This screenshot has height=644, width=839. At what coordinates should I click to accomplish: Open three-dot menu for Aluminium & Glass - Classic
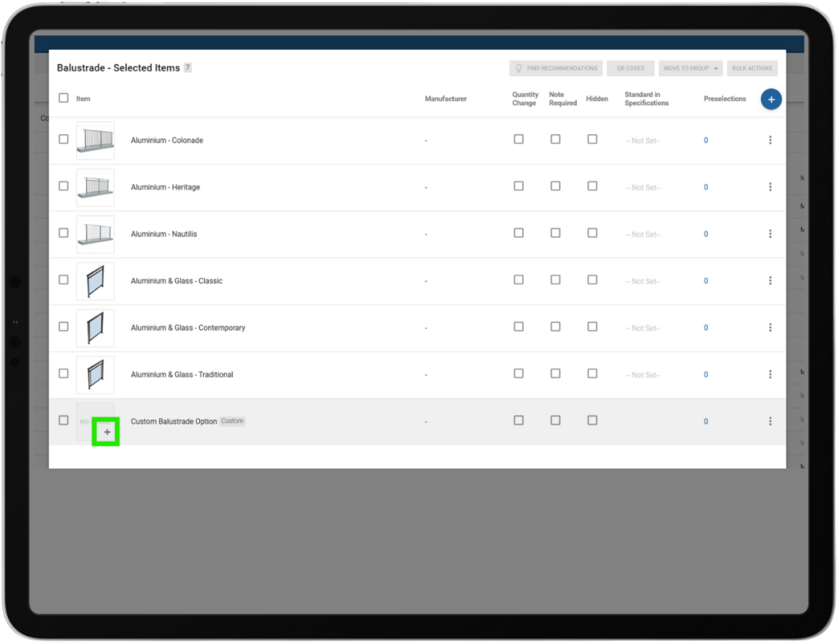770,281
